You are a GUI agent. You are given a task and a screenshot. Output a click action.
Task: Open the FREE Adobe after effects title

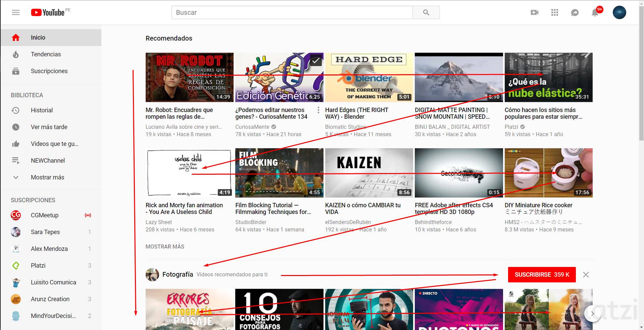tap(454, 209)
